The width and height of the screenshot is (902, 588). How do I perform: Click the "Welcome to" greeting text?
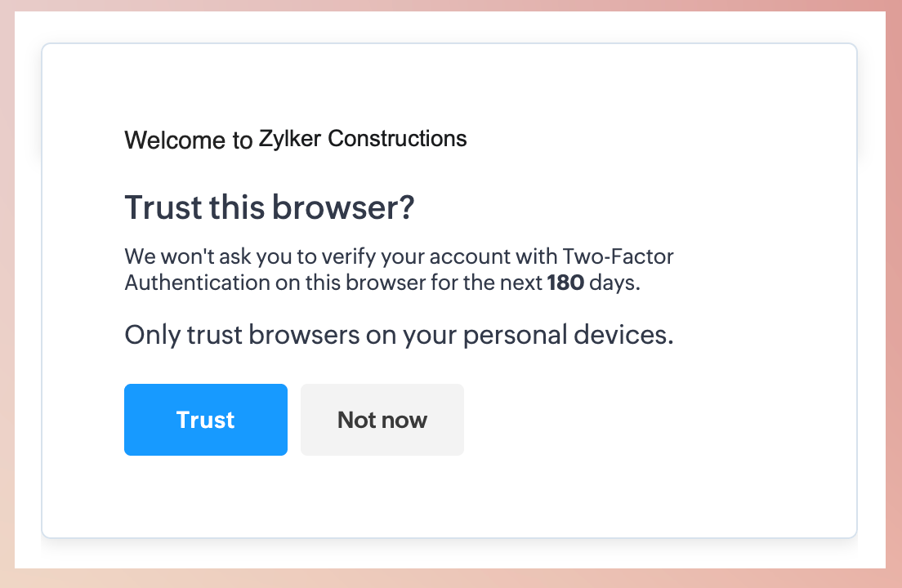pos(188,140)
